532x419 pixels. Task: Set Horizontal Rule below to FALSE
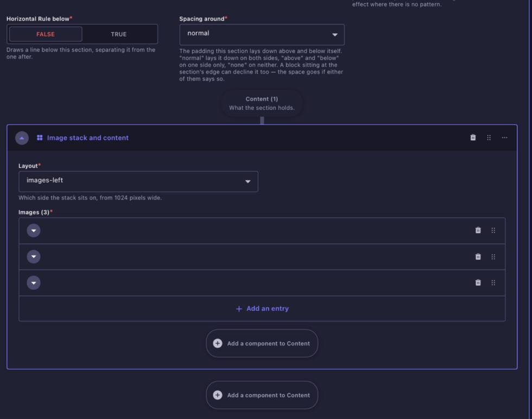[46, 34]
